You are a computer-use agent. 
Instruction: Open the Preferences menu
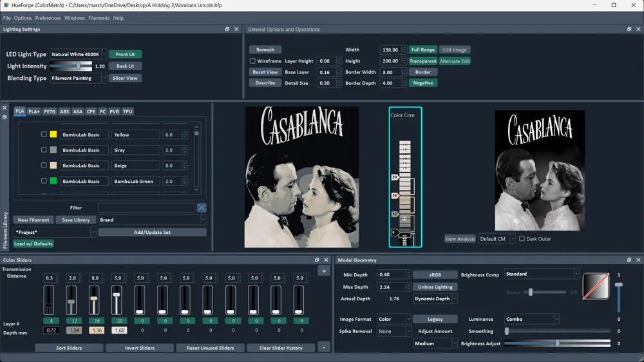(x=48, y=18)
